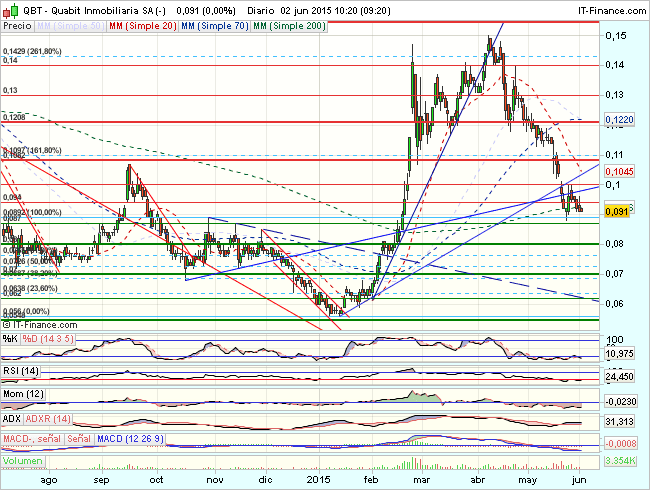
Task: Click the Señal label in MACD panel
Action: click(x=79, y=439)
